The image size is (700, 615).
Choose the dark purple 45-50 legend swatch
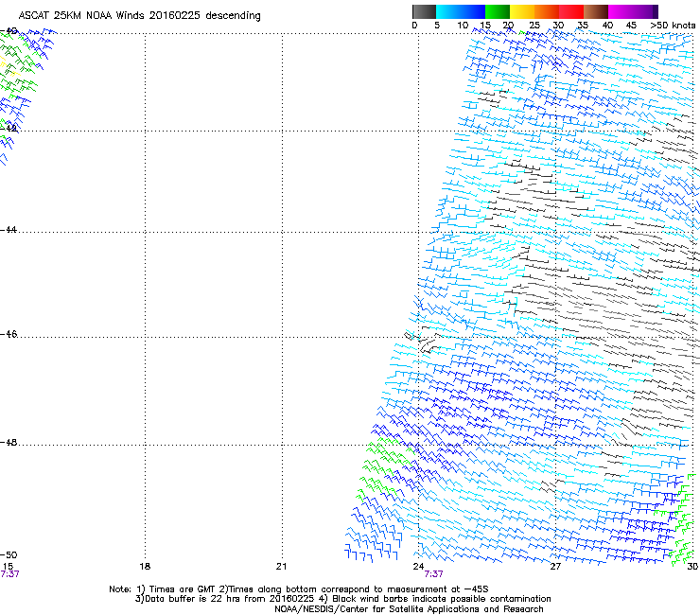pos(645,11)
